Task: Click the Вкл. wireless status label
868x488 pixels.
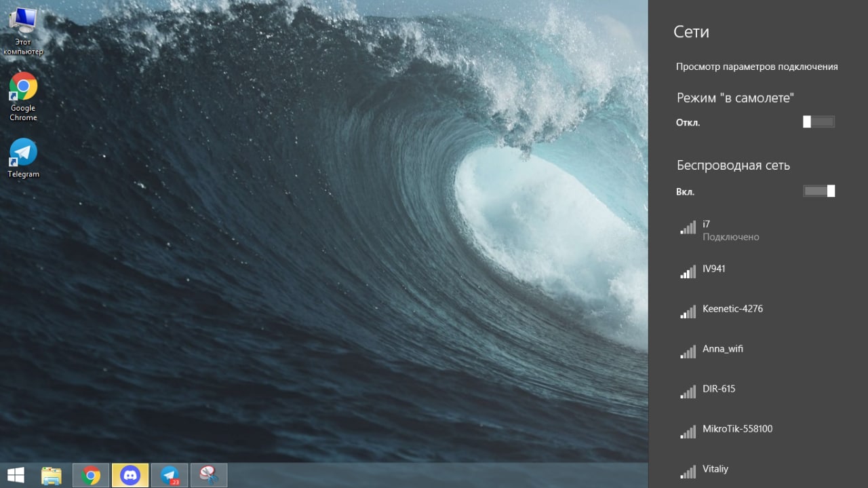Action: (685, 192)
